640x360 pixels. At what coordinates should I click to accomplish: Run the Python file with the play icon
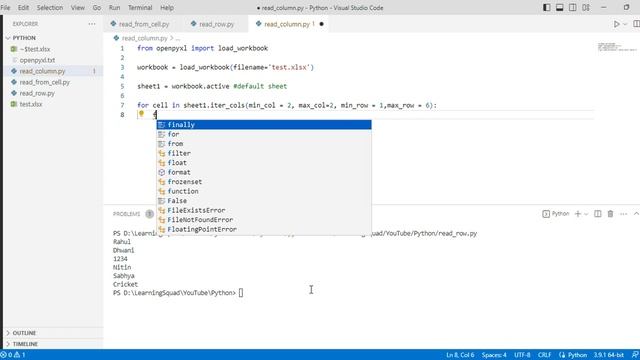pyautogui.click(x=616, y=24)
